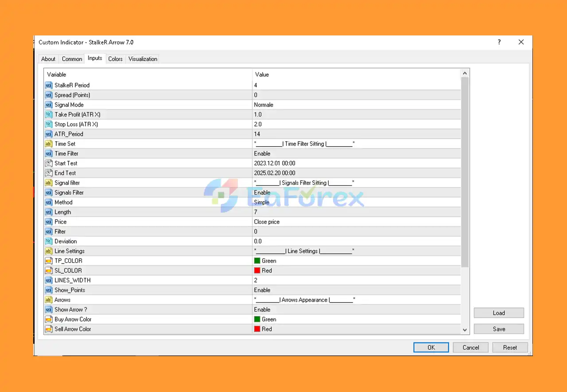The width and height of the screenshot is (567, 392).
Task: Click the green TP_COLOR swatch
Action: (x=257, y=260)
